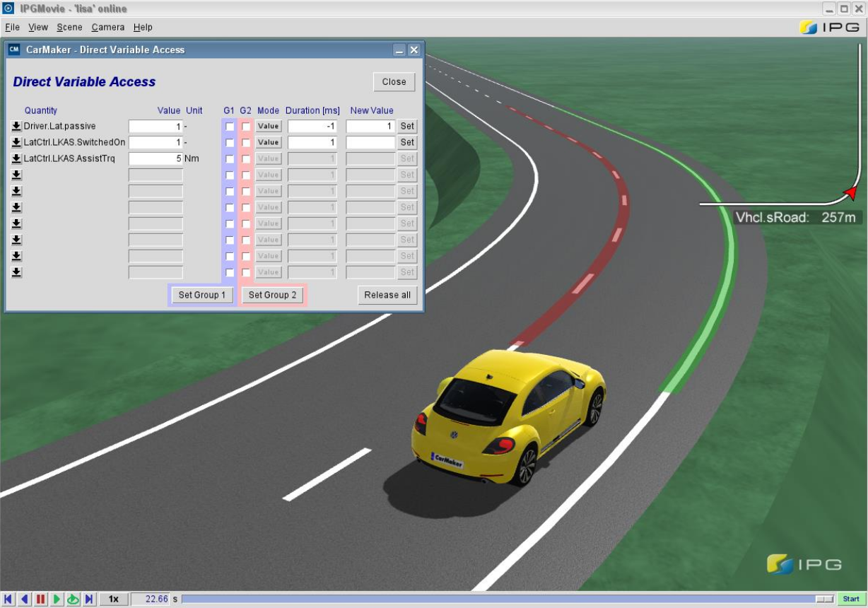This screenshot has width=868, height=608.
Task: Open quantity selector arrow for LatCtrl.LKAS.AssistTrq
Action: pyautogui.click(x=16, y=159)
